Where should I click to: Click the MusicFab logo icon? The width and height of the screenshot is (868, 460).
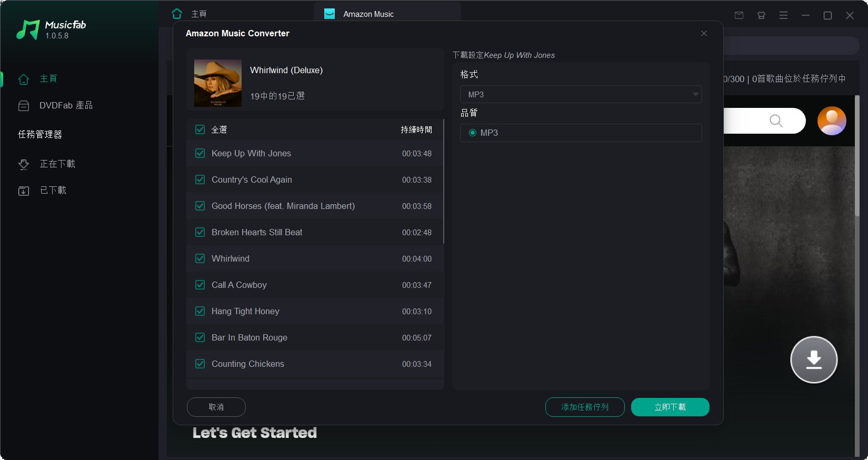(x=28, y=30)
